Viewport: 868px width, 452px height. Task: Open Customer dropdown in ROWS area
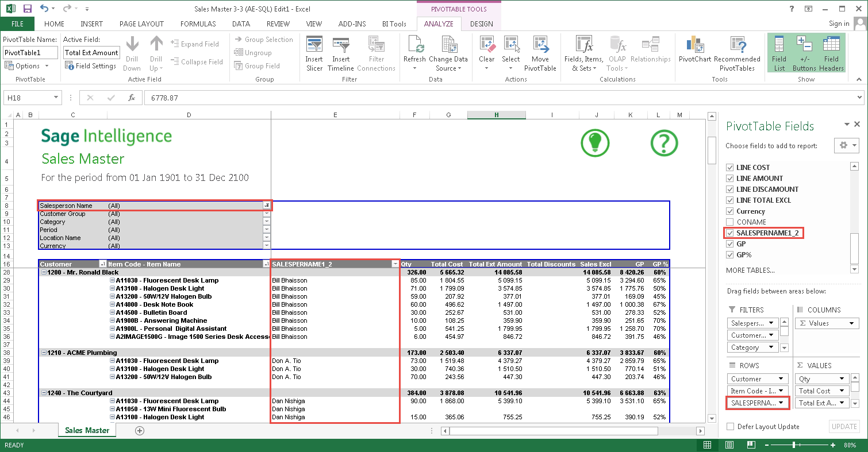781,379
